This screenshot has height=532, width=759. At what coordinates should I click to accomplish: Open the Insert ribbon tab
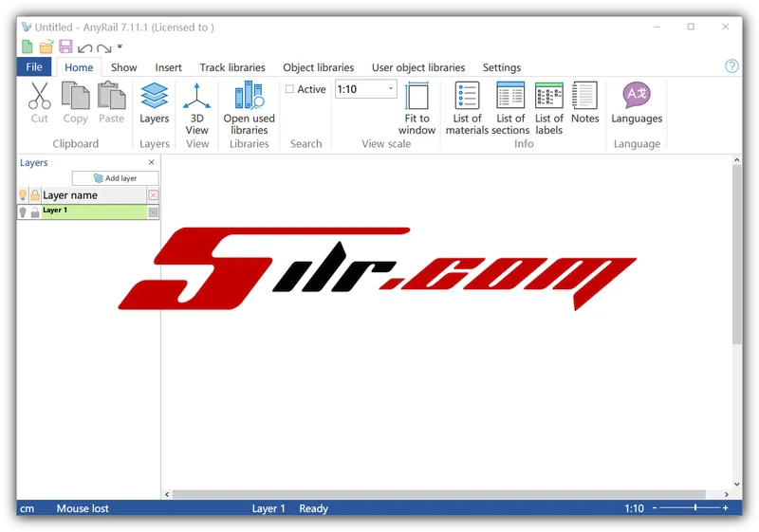coord(169,67)
